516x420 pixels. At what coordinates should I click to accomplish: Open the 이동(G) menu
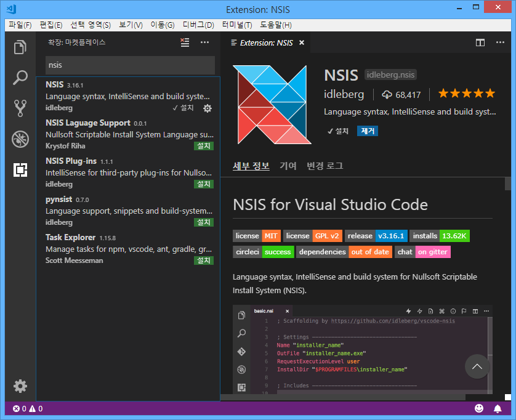point(163,25)
